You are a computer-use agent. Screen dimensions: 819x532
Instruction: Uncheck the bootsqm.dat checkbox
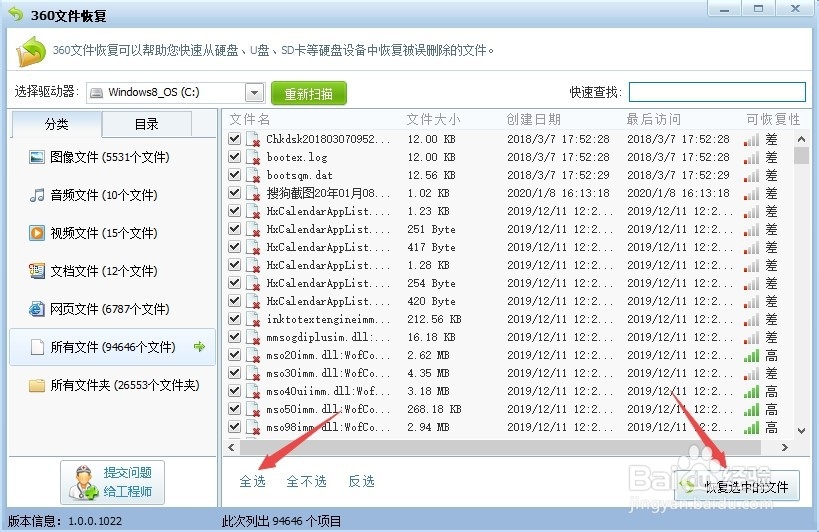tap(235, 175)
